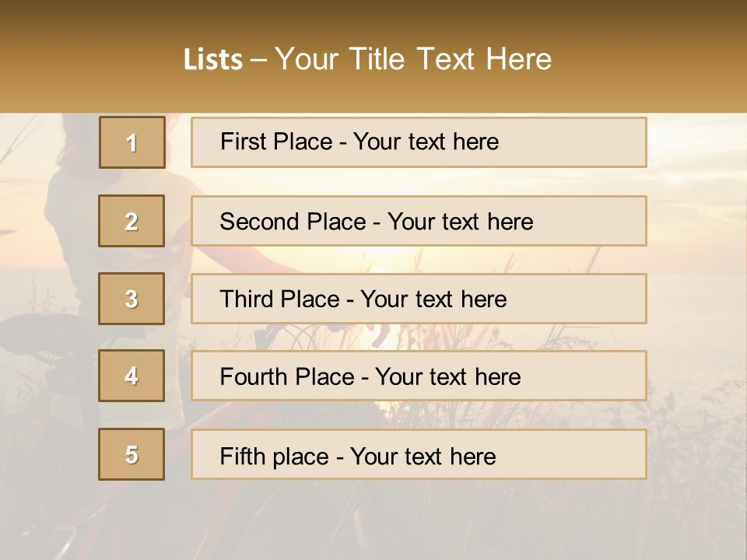Click the number 3 box
The image size is (747, 560).
click(132, 299)
